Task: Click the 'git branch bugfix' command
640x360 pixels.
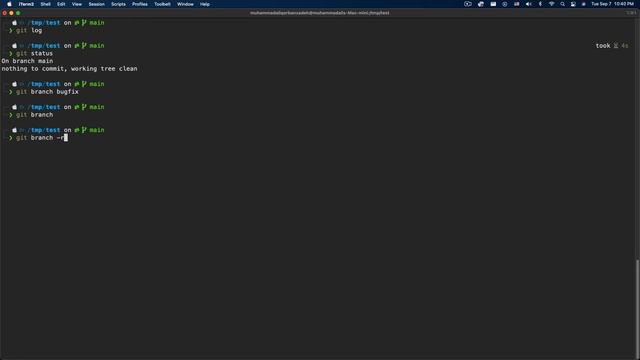Action: click(47, 92)
